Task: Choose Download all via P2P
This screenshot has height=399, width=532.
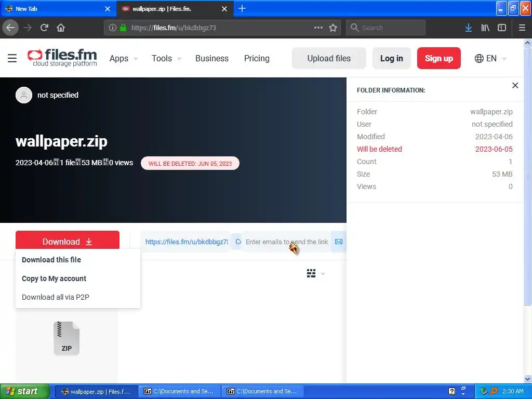Action: [x=56, y=297]
